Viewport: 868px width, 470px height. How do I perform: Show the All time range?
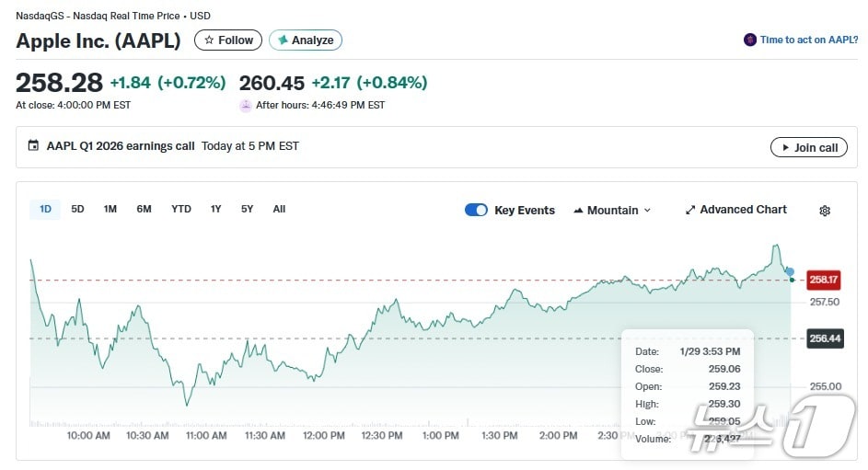point(279,209)
